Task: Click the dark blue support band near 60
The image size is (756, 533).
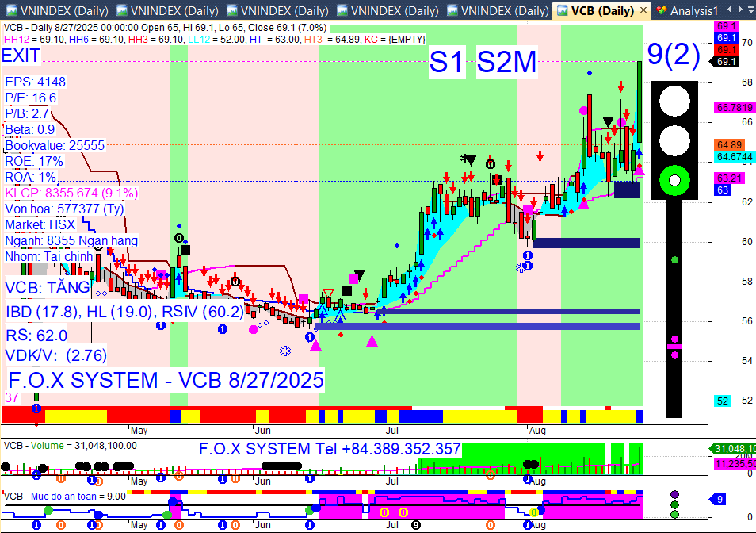Action: 586,243
